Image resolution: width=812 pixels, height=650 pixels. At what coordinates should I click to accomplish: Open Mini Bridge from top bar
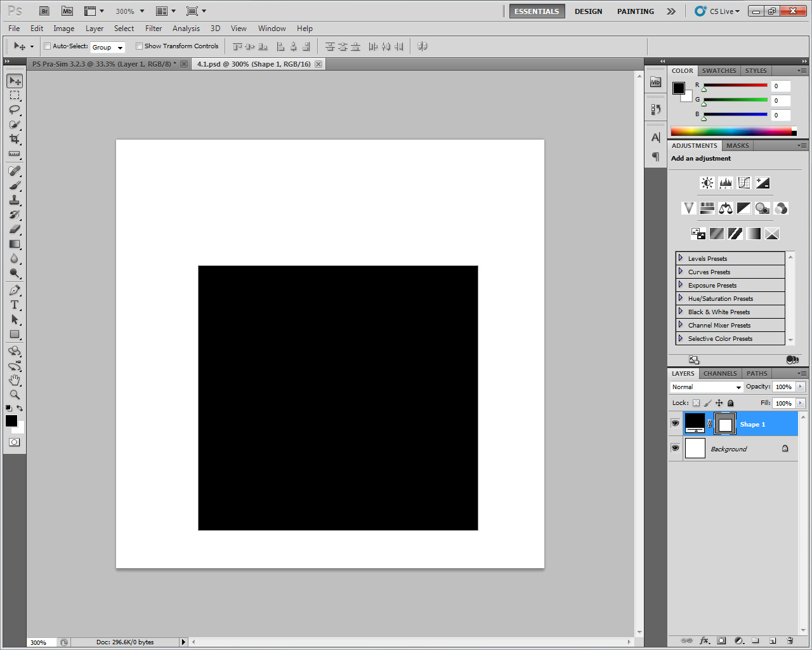(x=67, y=11)
